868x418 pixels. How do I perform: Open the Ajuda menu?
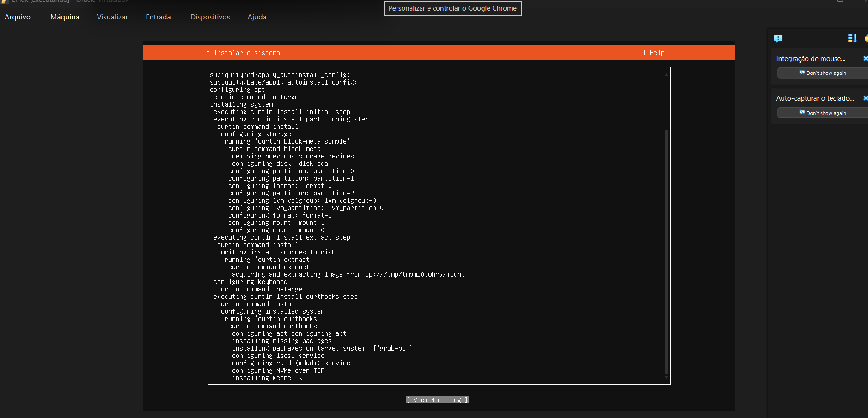tap(257, 17)
